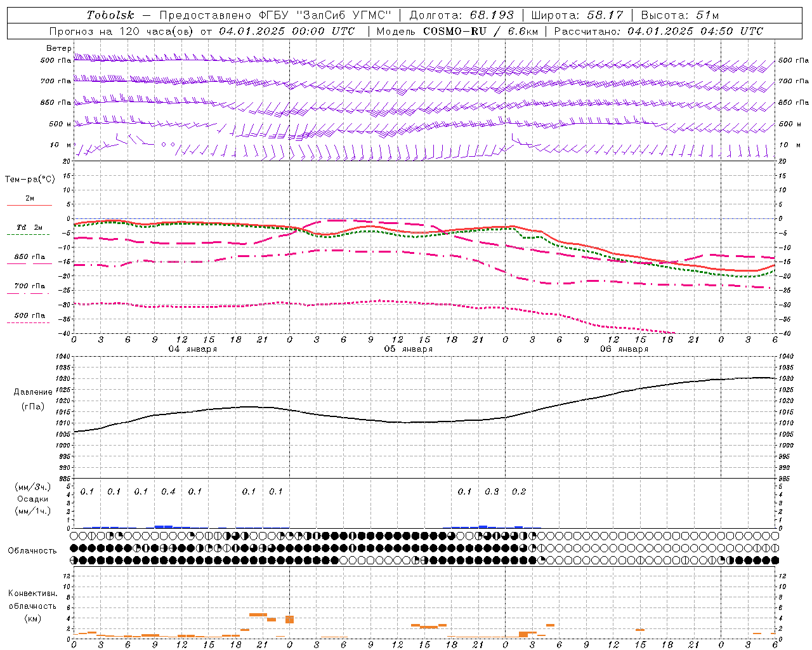
Task: Click the '05 января' date label
Action: [409, 349]
